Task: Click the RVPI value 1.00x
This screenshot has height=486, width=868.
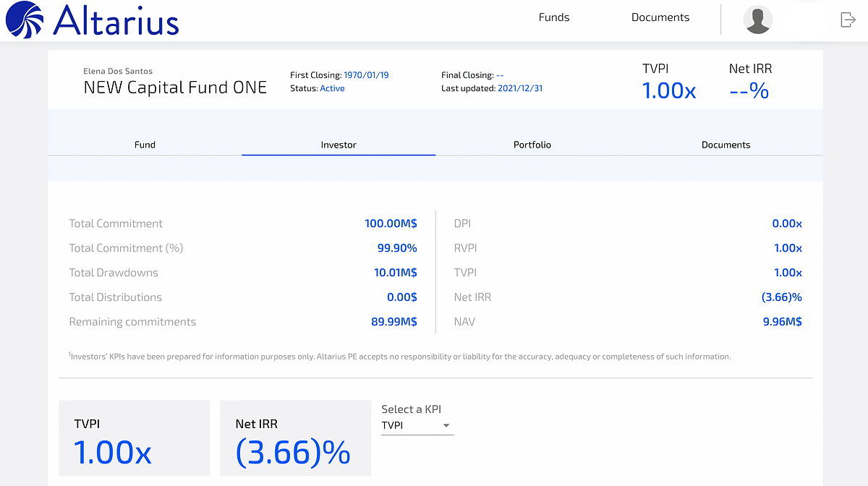Action: (x=788, y=248)
